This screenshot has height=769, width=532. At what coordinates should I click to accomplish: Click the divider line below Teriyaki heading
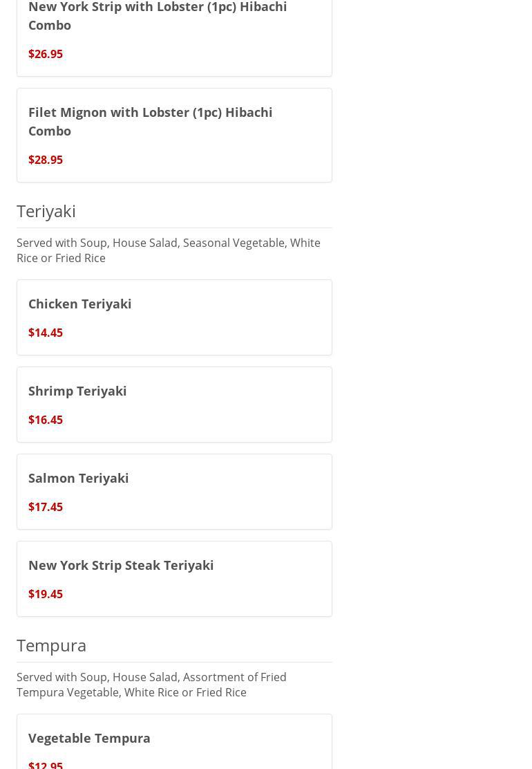(x=174, y=228)
